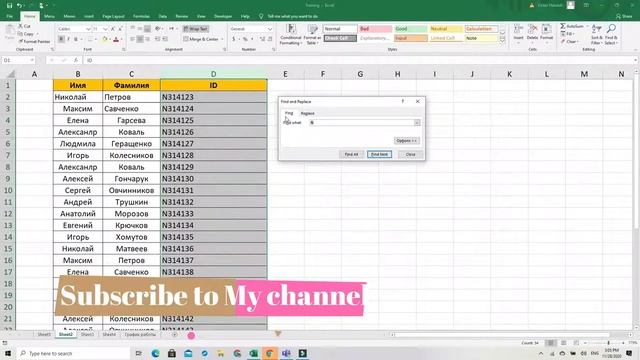Toggle Bottom Align vertical alignment
640x360 pixels.
pyautogui.click(x=147, y=29)
